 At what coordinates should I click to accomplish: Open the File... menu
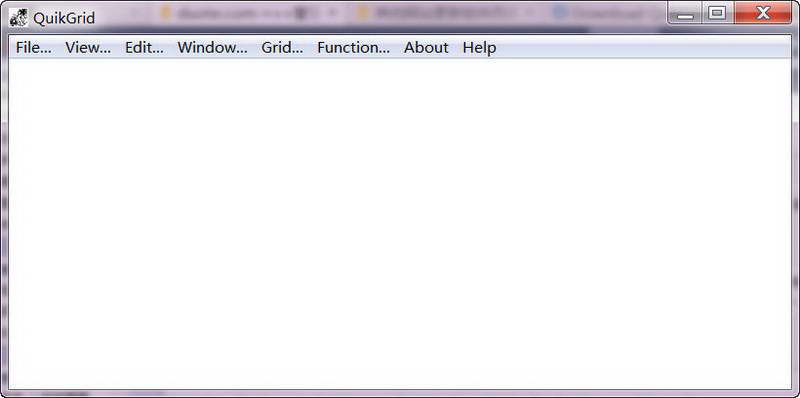pyautogui.click(x=34, y=47)
